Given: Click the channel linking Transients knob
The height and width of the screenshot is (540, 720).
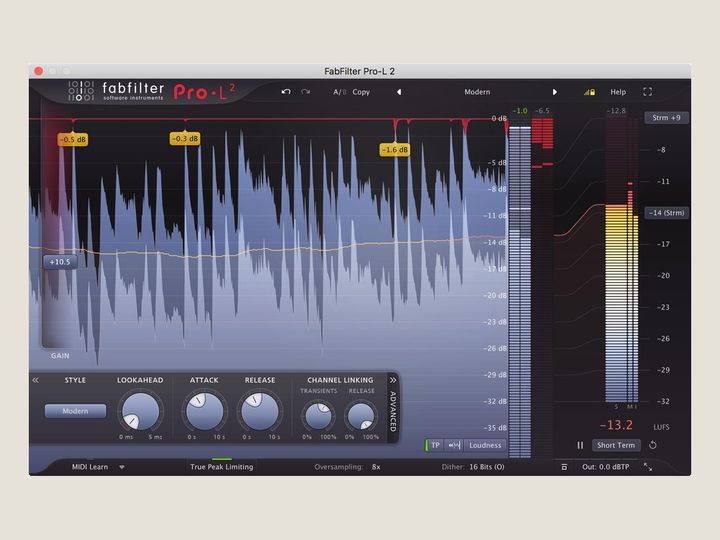Looking at the screenshot, I should pyautogui.click(x=318, y=416).
